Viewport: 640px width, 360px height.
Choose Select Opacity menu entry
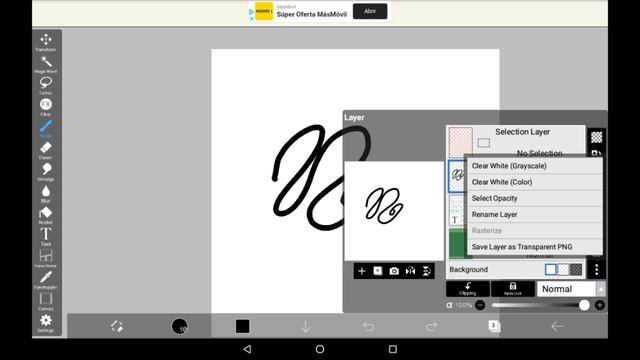point(535,198)
